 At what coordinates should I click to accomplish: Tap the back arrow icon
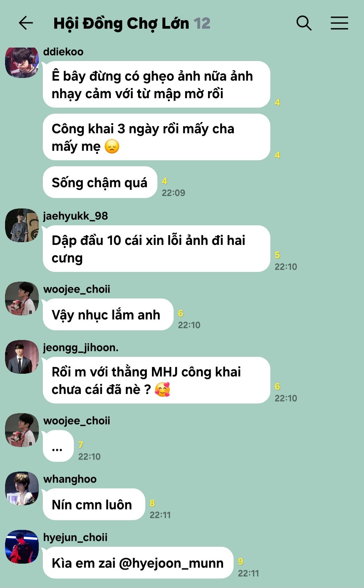pos(26,23)
